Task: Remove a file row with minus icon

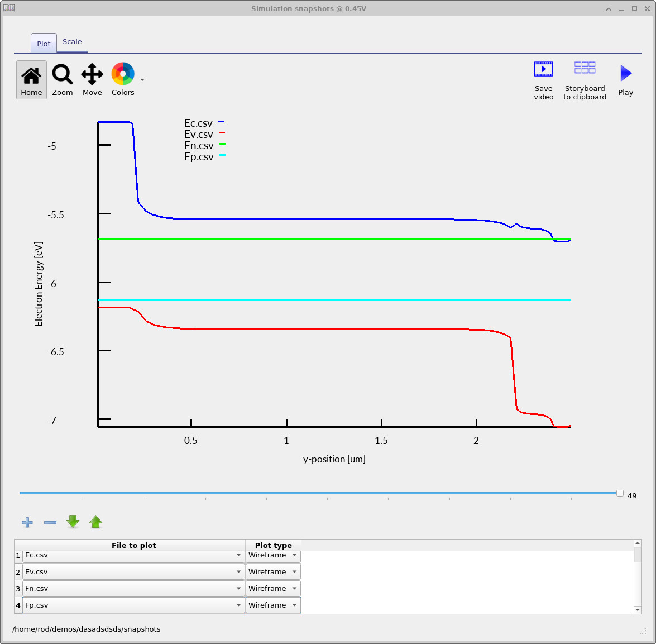Action: pos(50,522)
